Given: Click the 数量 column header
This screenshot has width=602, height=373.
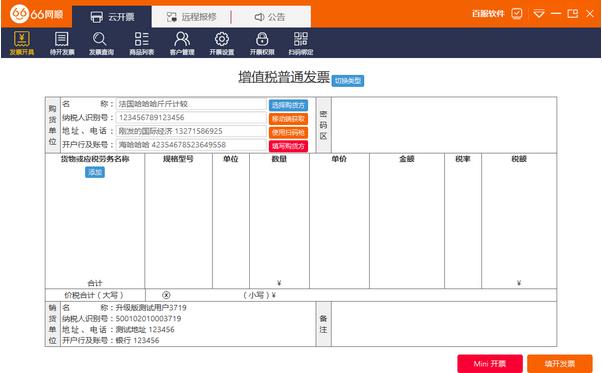Looking at the screenshot, I should (x=279, y=159).
